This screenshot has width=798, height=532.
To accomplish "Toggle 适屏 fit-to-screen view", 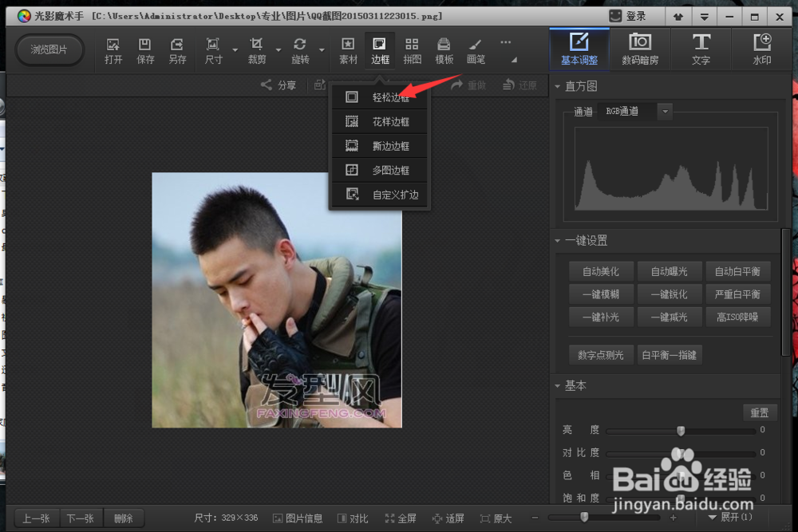I will point(448,518).
